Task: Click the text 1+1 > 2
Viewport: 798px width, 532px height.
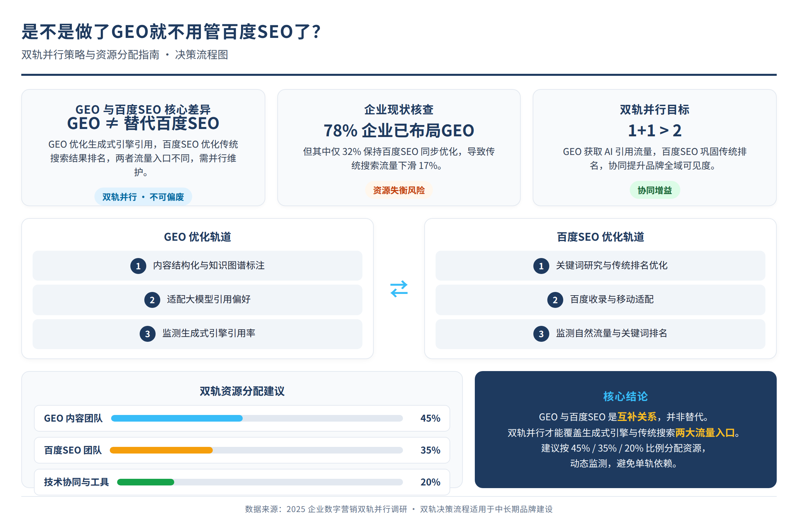Action: tap(654, 131)
